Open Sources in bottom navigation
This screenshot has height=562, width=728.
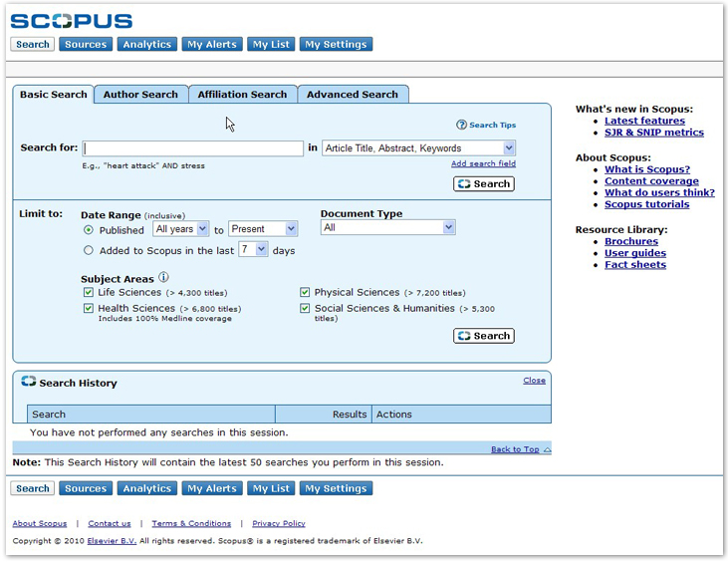pos(86,488)
